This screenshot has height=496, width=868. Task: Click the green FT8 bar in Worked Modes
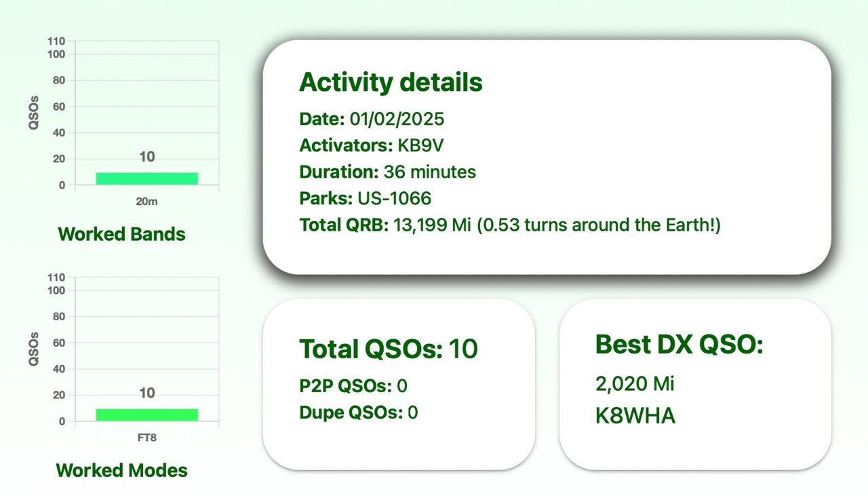pos(146,415)
